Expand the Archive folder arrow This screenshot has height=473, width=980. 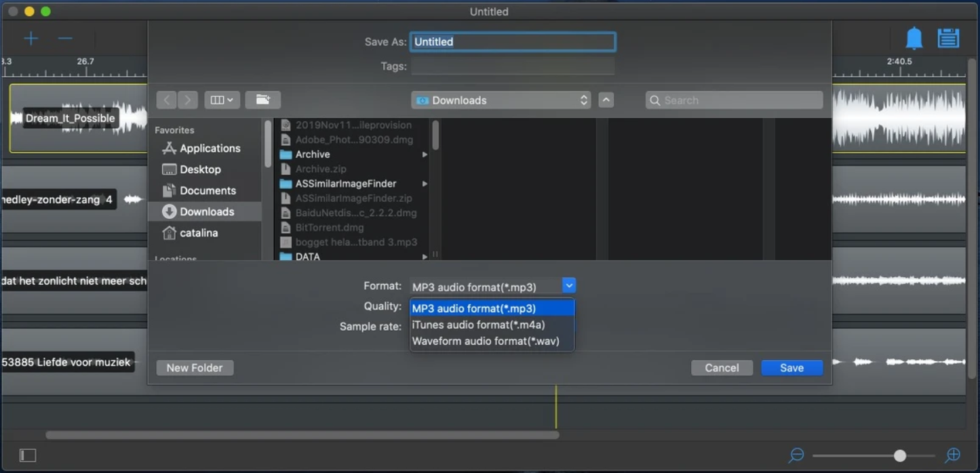pos(425,155)
